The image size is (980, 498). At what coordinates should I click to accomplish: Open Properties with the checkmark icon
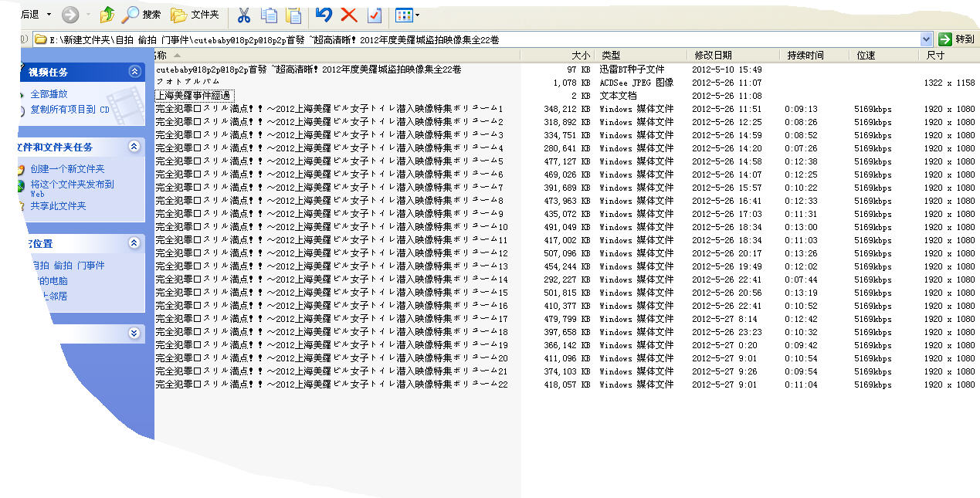point(374,15)
